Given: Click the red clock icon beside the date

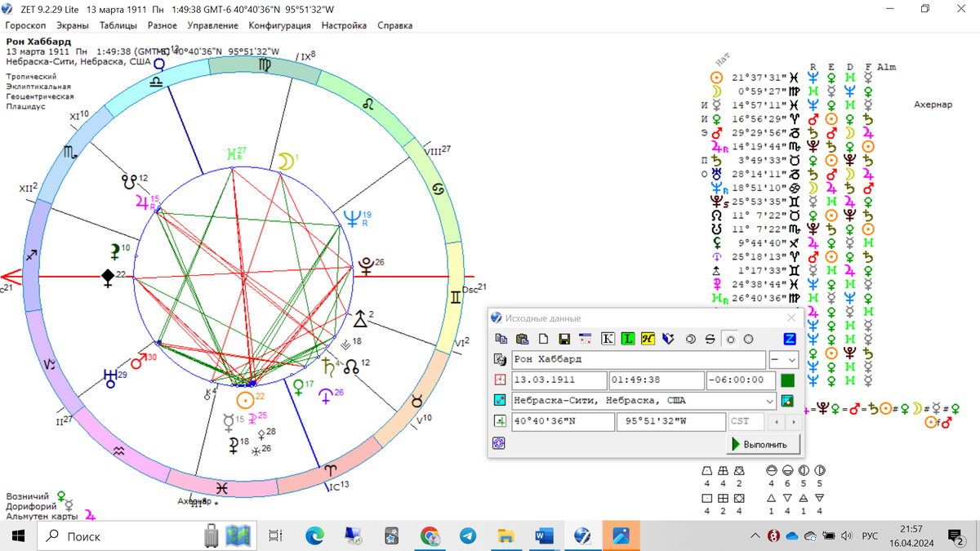Looking at the screenshot, I should coord(500,380).
